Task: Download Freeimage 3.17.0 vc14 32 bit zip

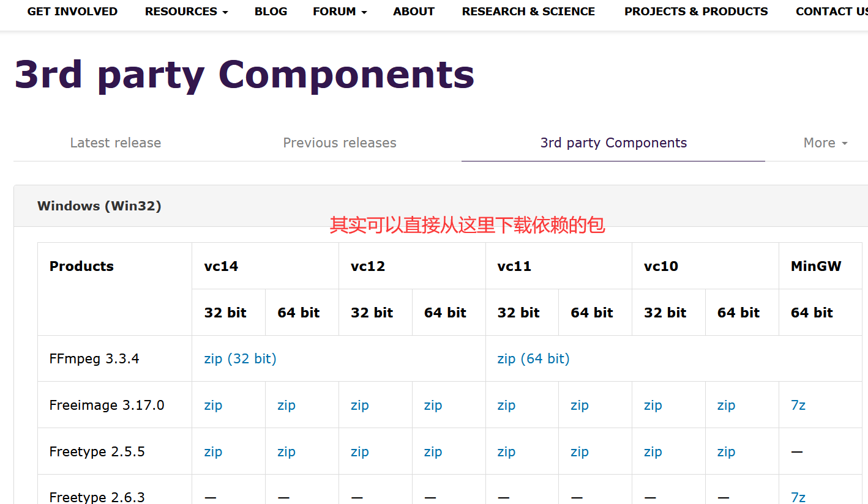Action: (x=213, y=406)
